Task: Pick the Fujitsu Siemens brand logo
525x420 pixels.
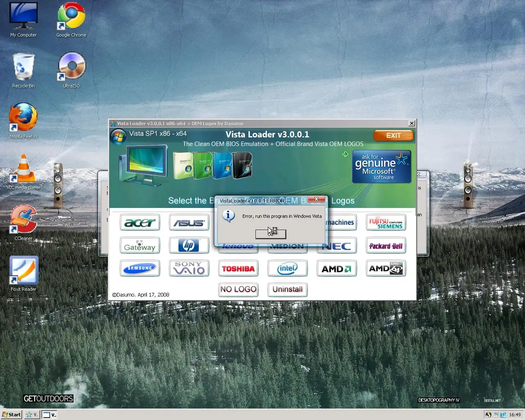Action: [x=386, y=222]
